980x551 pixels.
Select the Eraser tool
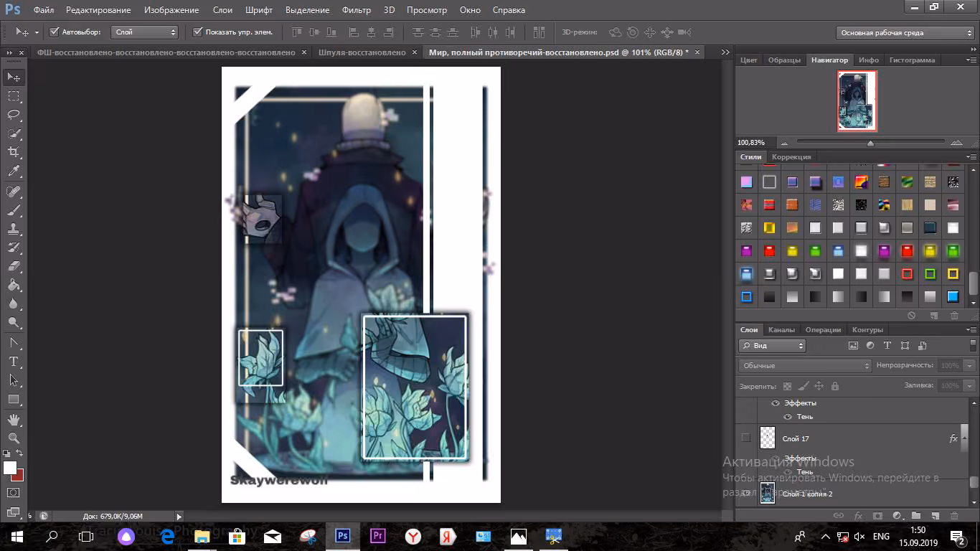pos(14,267)
